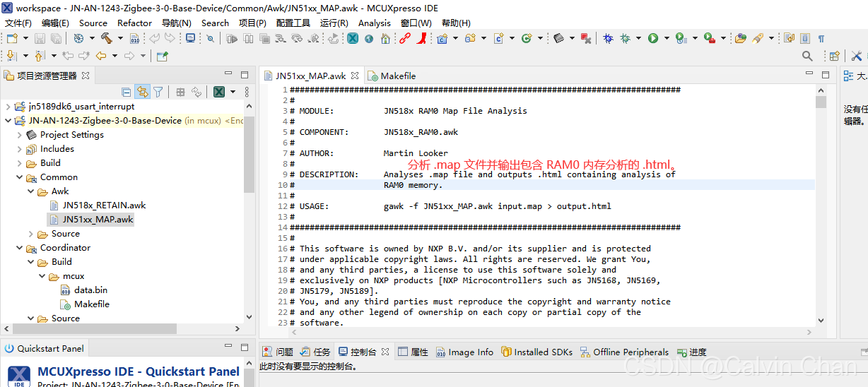Click the New class green C icon

pyautogui.click(x=527, y=38)
